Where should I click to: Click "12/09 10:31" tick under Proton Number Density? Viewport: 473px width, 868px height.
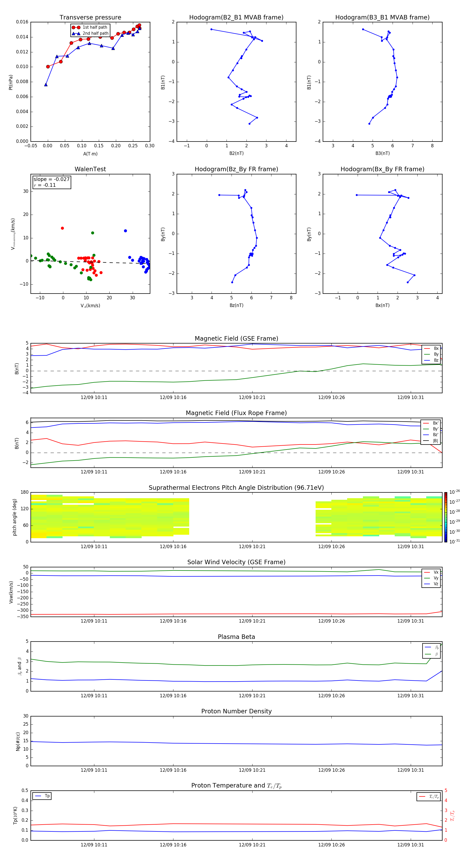click(410, 770)
